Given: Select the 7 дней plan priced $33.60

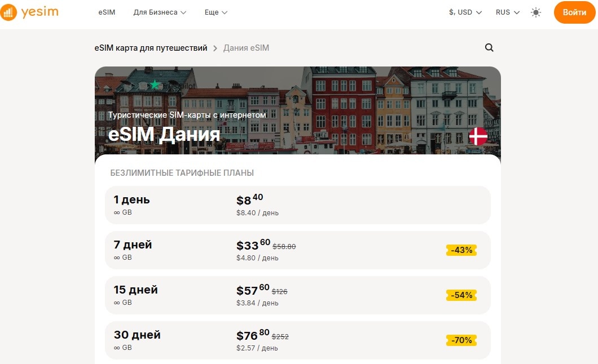Looking at the screenshot, I should click(297, 250).
